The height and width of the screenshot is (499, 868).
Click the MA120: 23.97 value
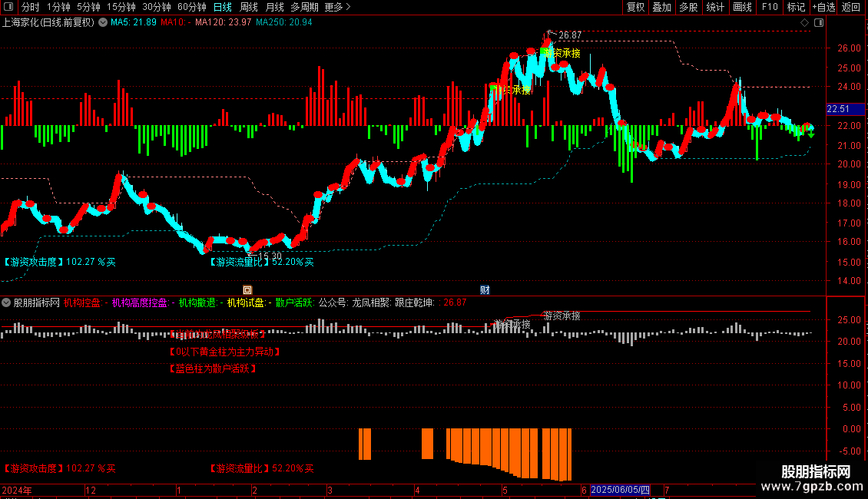pos(223,23)
